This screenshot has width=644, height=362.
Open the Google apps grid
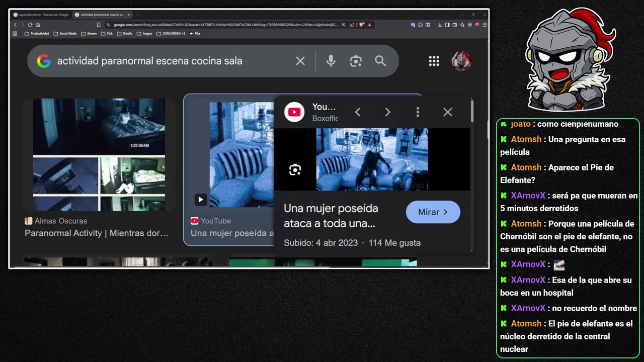434,61
